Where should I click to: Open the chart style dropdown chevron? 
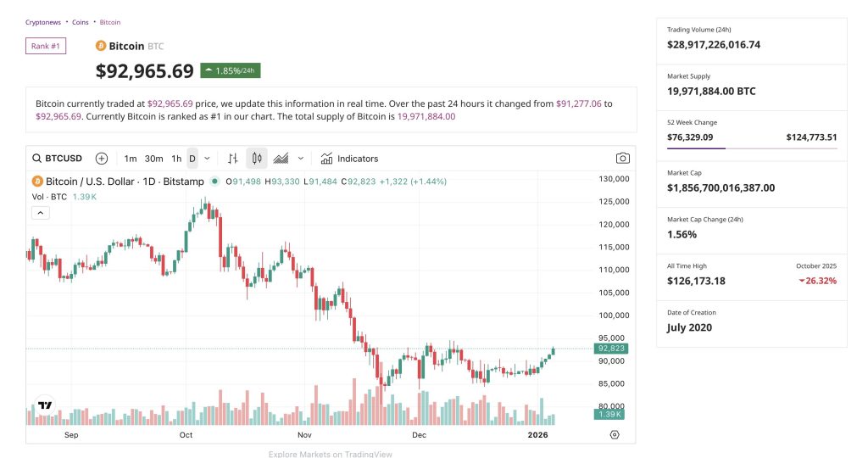[301, 159]
